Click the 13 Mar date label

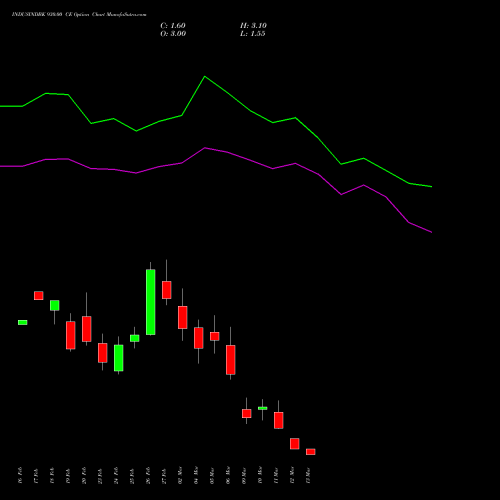point(308,475)
